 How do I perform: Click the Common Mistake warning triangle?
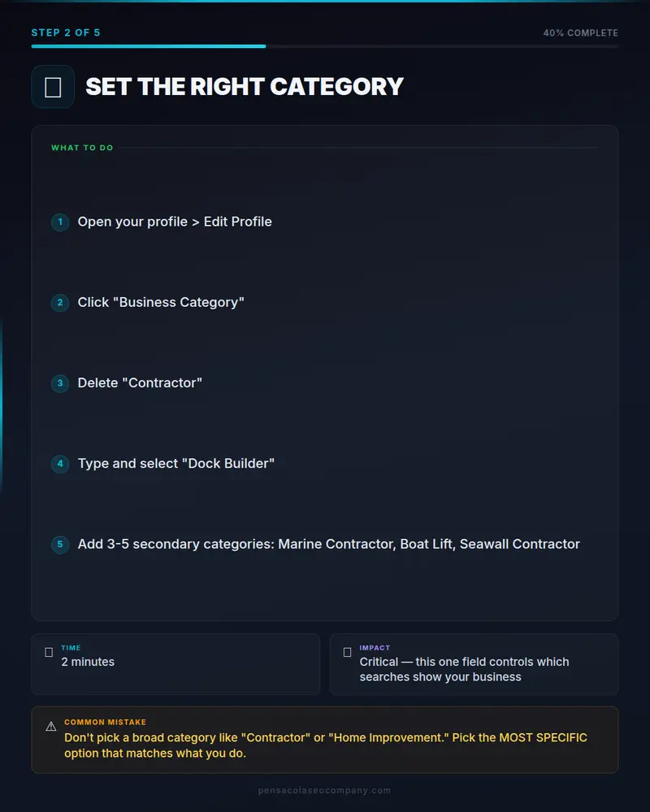(51, 727)
